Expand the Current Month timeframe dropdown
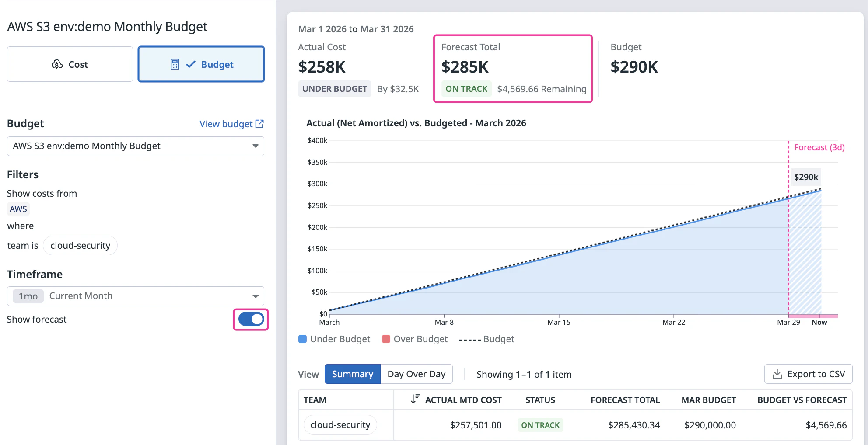The height and width of the screenshot is (445, 868). pos(255,296)
